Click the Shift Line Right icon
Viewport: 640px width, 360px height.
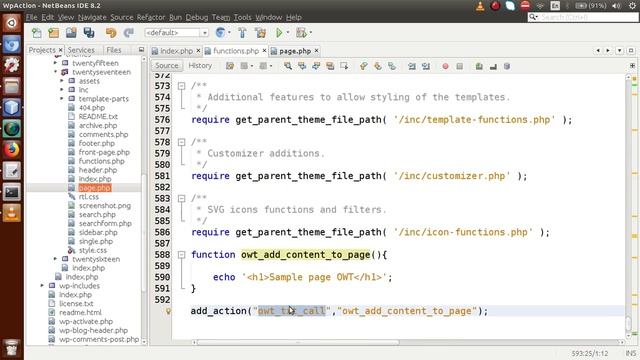click(x=426, y=66)
